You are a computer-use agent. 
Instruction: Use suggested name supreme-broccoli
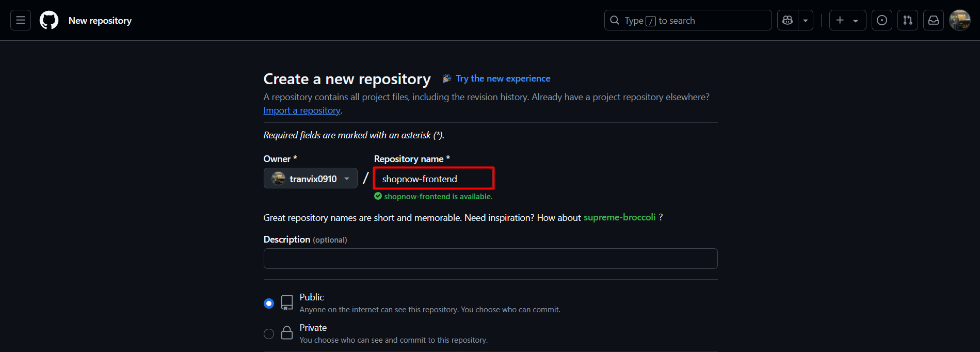tap(619, 217)
